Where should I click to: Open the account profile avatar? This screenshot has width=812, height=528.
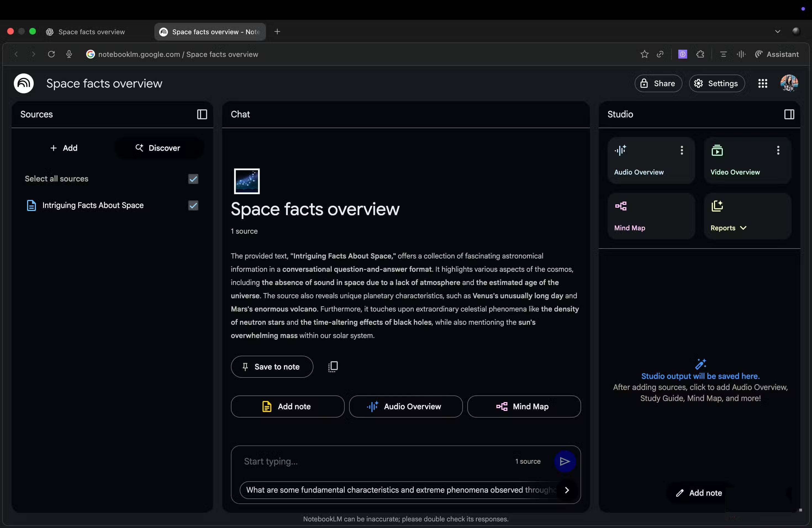[789, 84]
